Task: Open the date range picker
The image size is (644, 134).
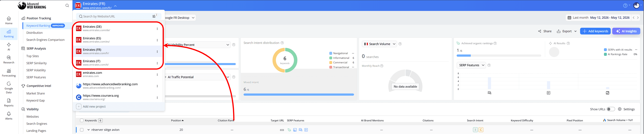Action: (x=598, y=18)
